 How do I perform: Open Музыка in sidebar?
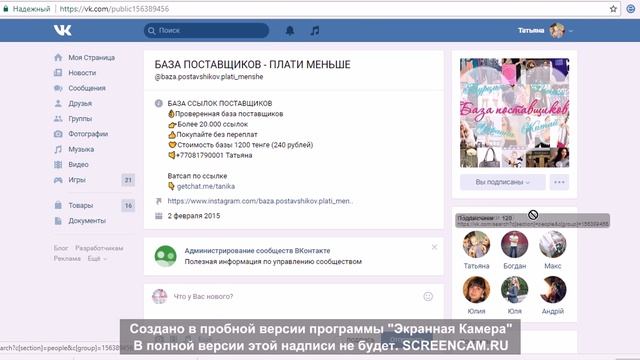point(81,149)
